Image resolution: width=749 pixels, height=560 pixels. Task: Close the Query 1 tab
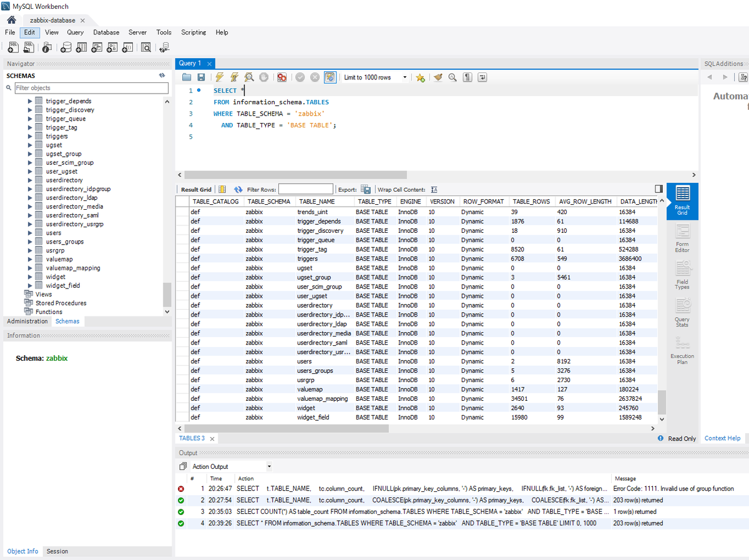(x=209, y=64)
